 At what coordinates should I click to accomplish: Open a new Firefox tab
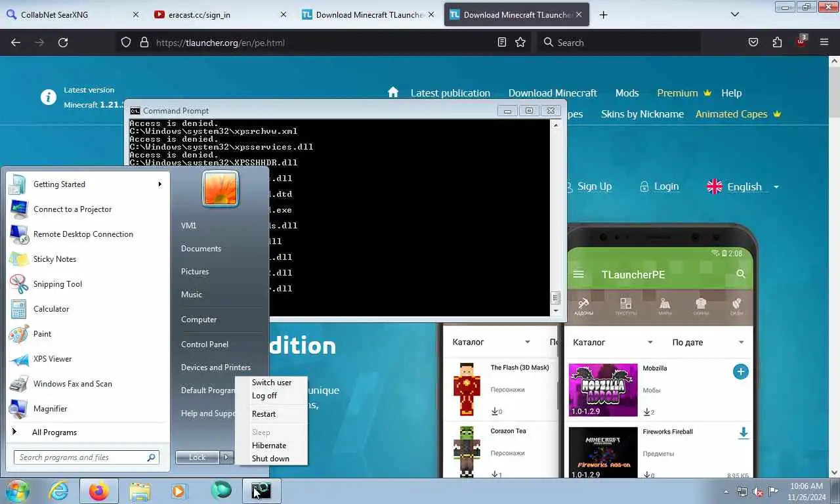pos(603,14)
